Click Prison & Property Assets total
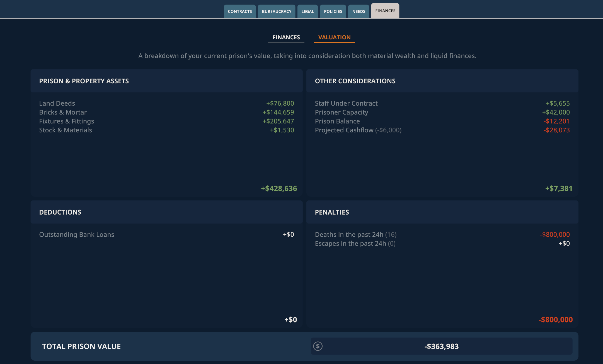Viewport: 603px width, 364px height. [x=279, y=188]
